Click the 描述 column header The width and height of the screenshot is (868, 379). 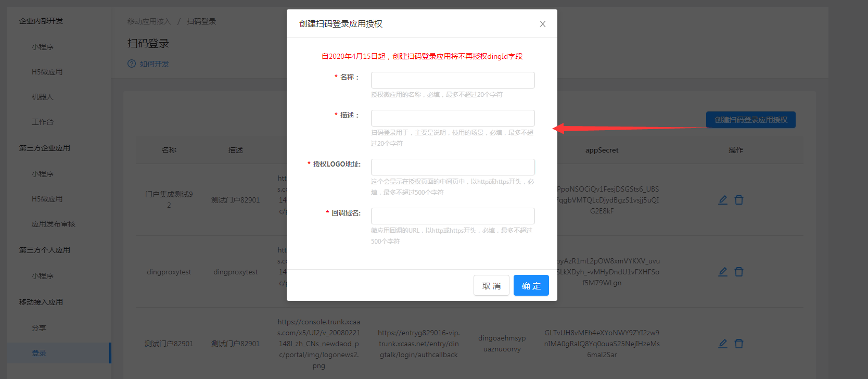[236, 150]
